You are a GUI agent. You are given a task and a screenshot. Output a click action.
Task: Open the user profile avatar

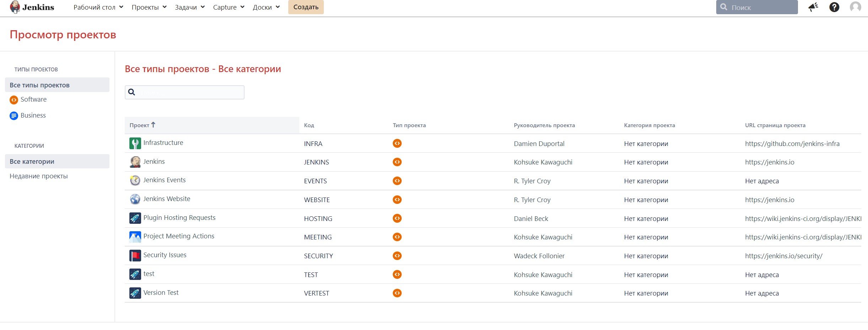856,7
